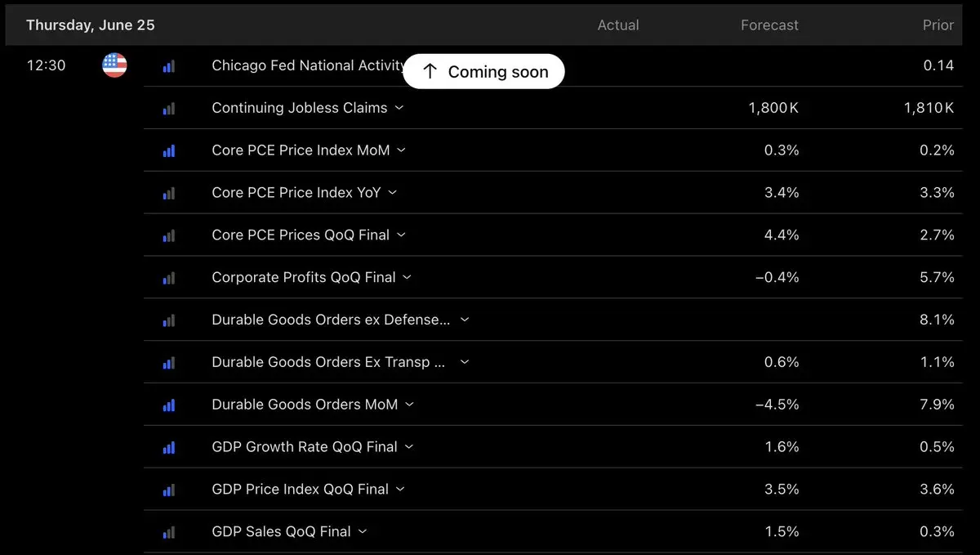
Task: Expand the Durable Goods Orders Ex Transp chevron
Action: [465, 362]
